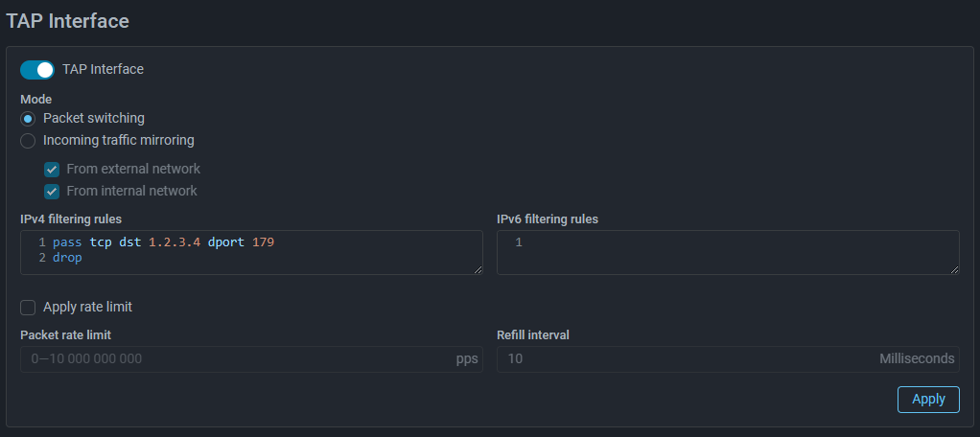
Task: Enable the Apply rate limit checkbox
Action: pyautogui.click(x=28, y=308)
